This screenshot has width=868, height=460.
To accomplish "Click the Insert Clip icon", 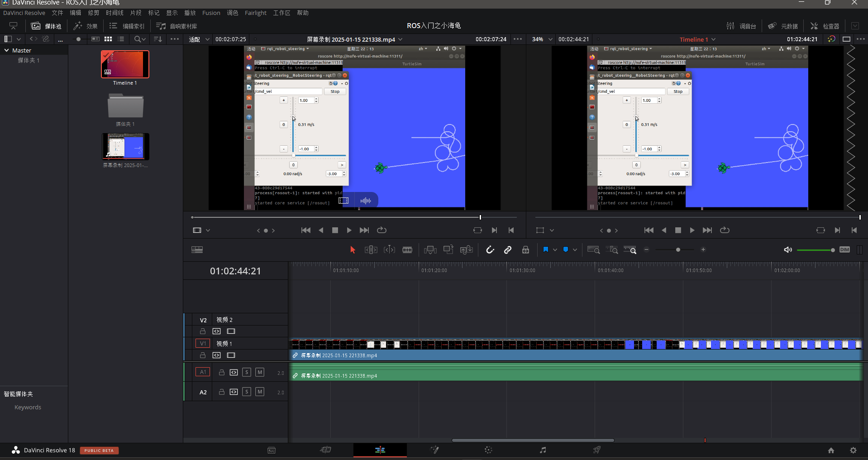I will (x=430, y=250).
